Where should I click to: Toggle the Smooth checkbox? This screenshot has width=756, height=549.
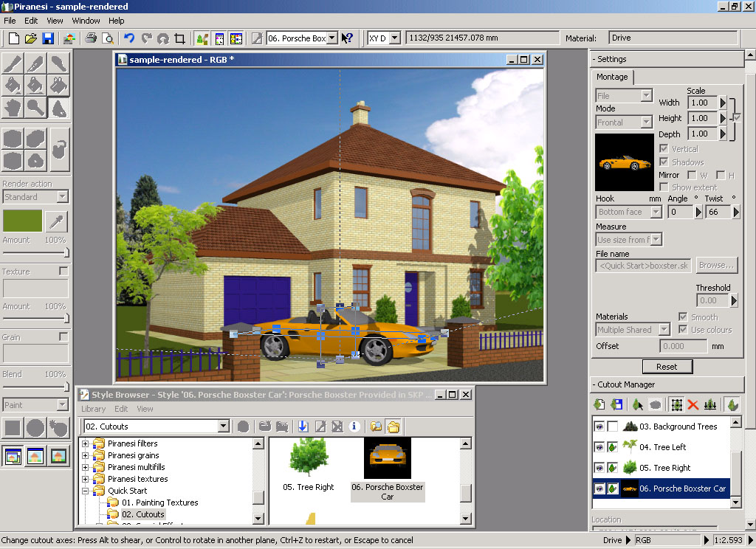pyautogui.click(x=683, y=317)
